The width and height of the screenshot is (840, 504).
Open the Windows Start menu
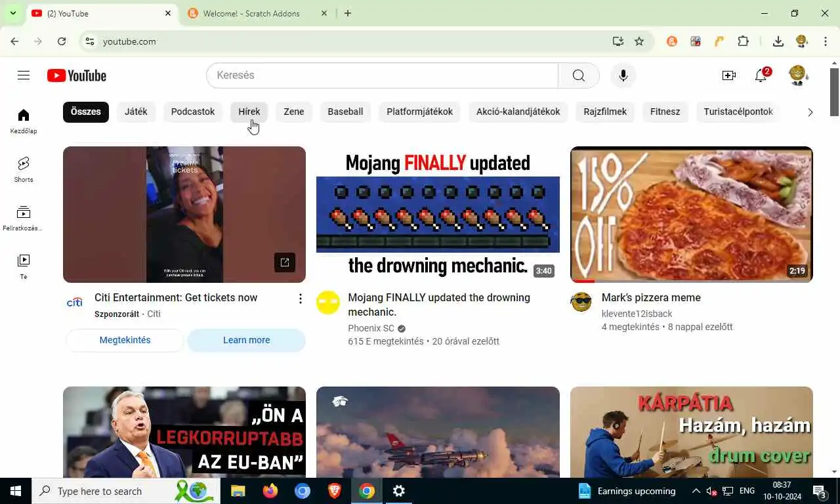[16, 491]
